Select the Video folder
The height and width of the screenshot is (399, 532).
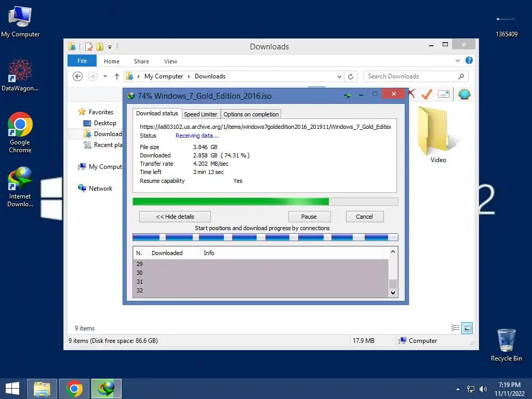pos(438,135)
